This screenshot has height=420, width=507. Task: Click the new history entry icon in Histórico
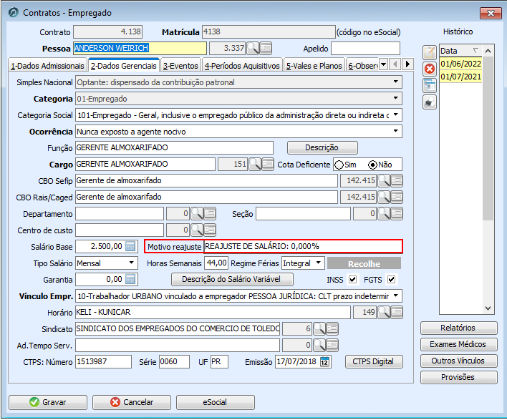430,52
